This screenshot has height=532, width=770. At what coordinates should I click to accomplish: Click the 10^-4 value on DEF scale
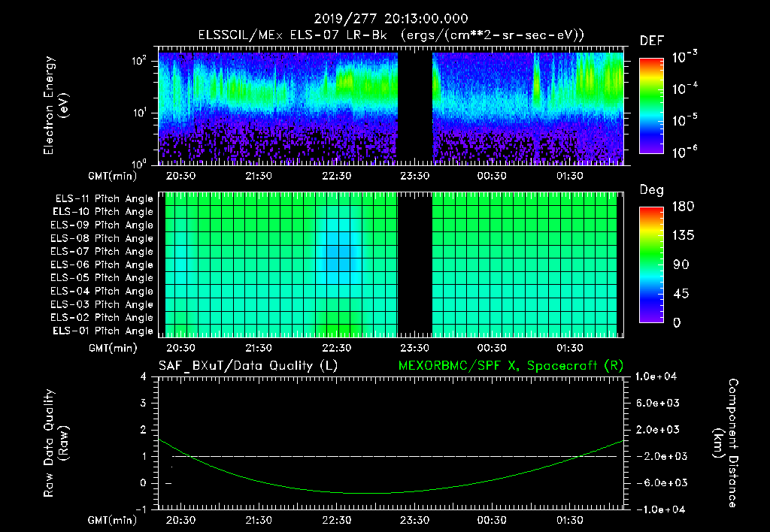pyautogui.click(x=684, y=89)
